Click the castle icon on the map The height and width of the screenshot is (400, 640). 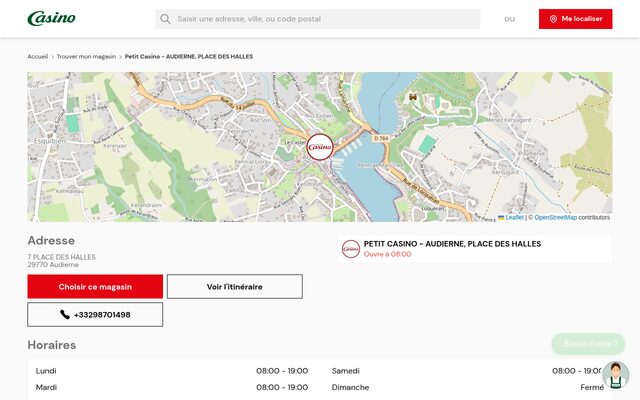[413, 97]
